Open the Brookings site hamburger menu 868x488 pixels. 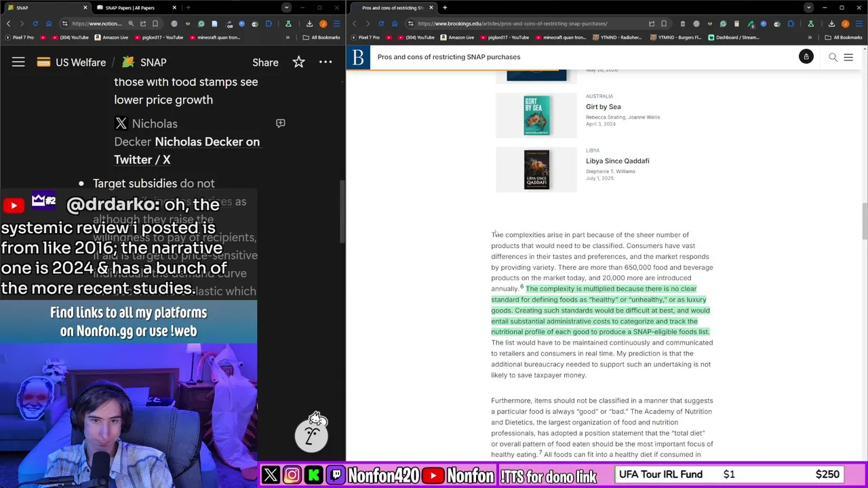[x=848, y=57]
